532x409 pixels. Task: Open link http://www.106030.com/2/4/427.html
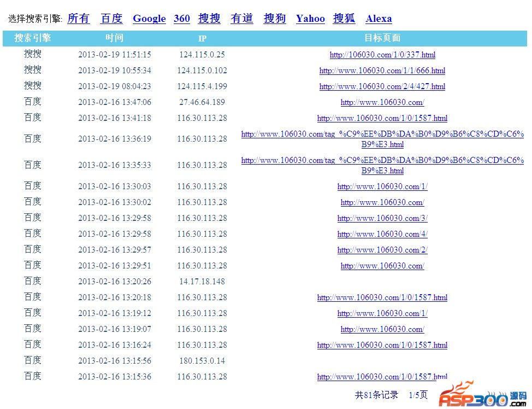(x=382, y=86)
